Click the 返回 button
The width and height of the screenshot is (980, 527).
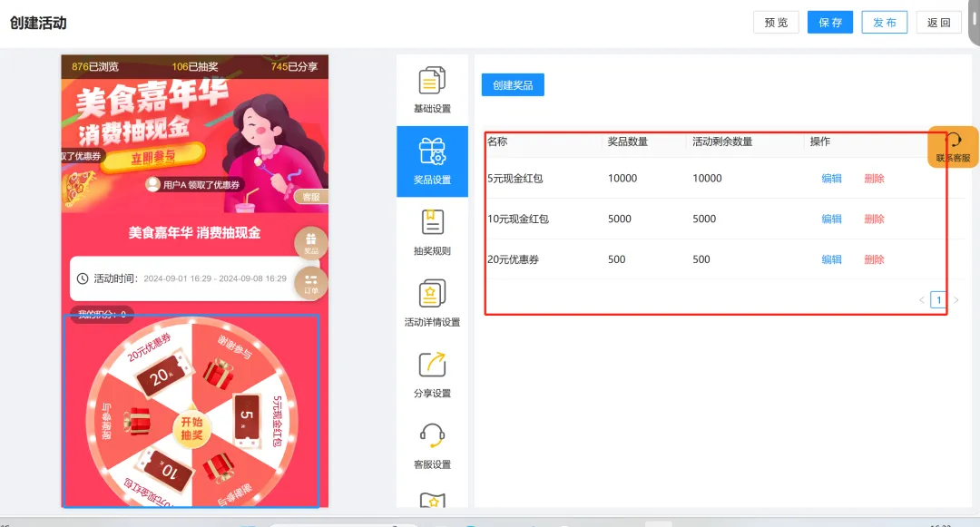pyautogui.click(x=939, y=23)
